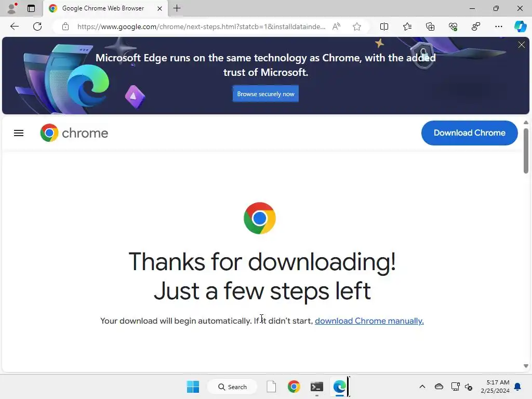Open Settings and more ellipsis menu
The image size is (532, 399).
[498, 26]
